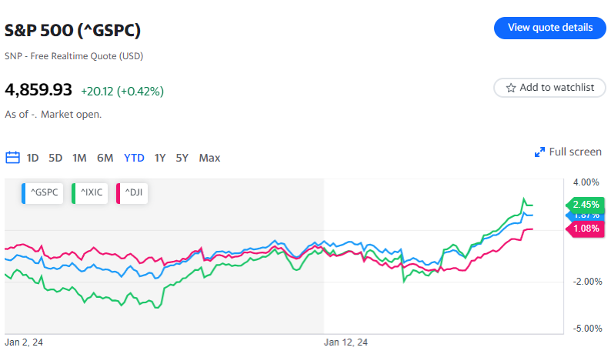Click the 4,859.93 price value
The image size is (611, 364).
click(x=38, y=90)
